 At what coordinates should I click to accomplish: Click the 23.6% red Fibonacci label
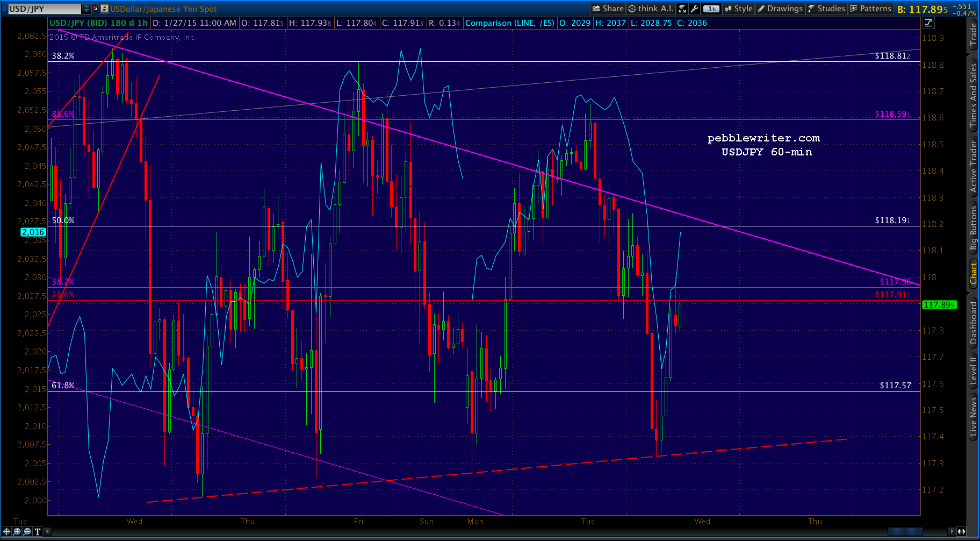click(63, 295)
